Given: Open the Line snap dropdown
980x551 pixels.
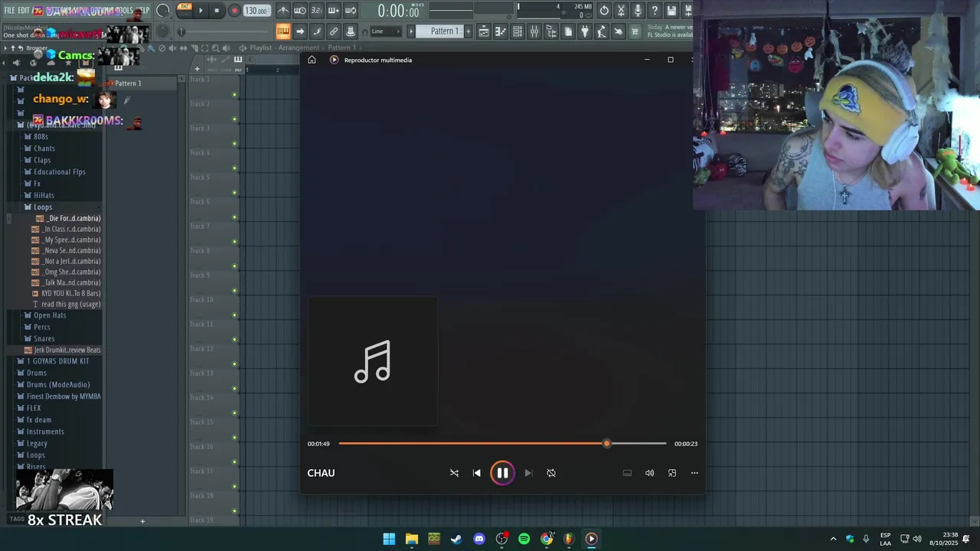Looking at the screenshot, I should 385,31.
